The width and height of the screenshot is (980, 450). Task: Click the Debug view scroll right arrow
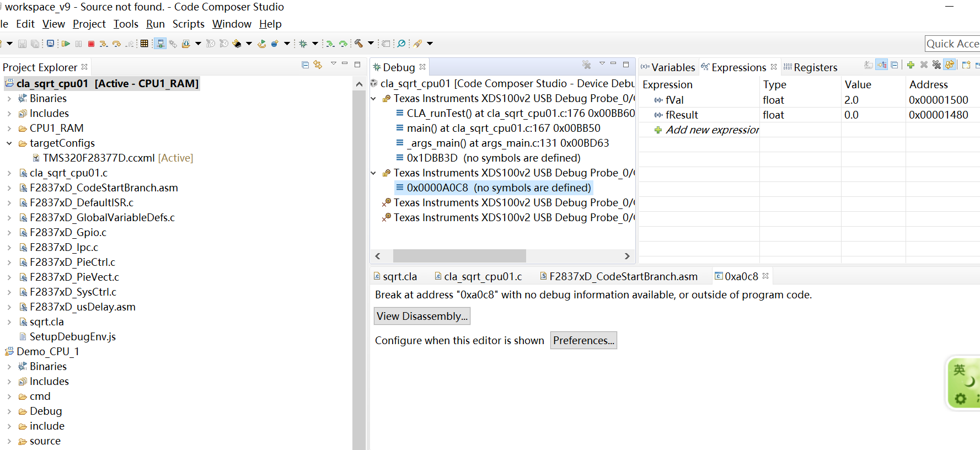[x=627, y=256]
